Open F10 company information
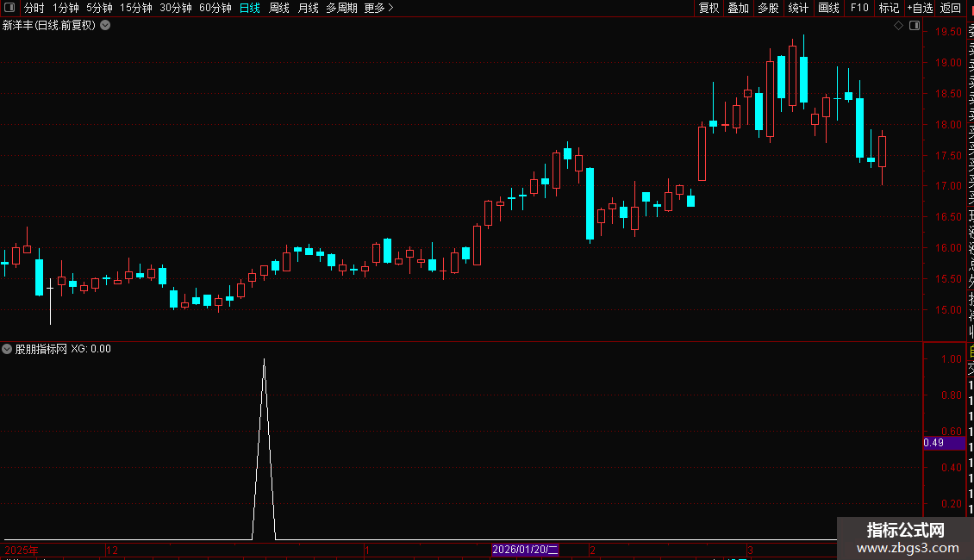This screenshot has width=974, height=560. point(859,8)
